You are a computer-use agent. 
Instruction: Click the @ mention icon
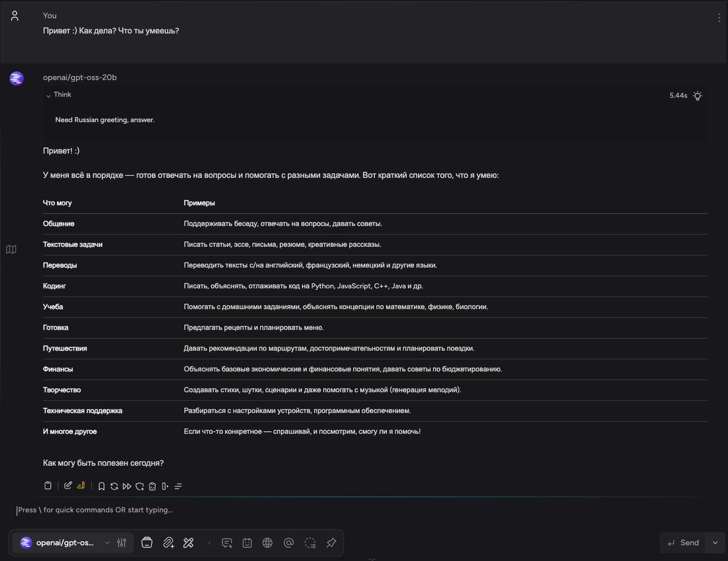pyautogui.click(x=289, y=543)
